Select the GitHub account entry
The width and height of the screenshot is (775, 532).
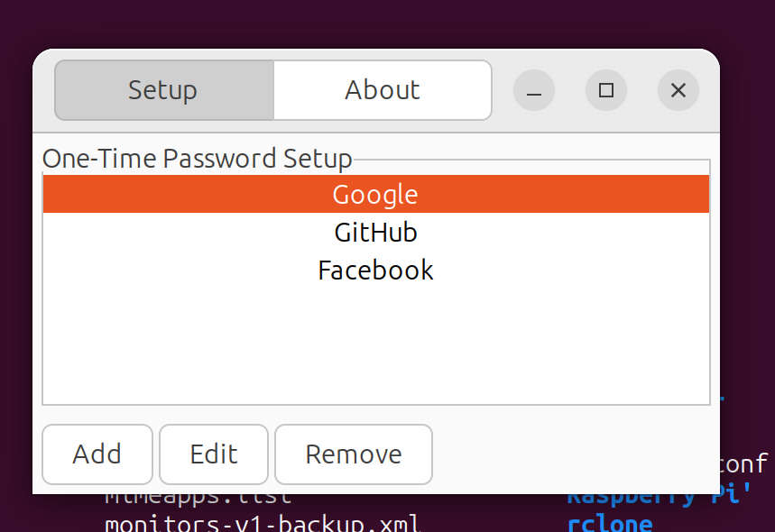(x=376, y=232)
